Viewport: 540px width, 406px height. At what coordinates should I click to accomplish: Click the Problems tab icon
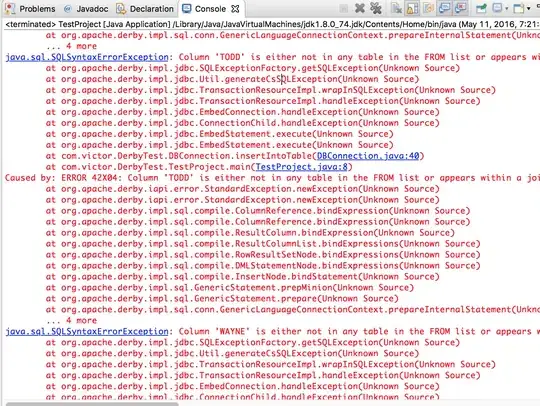[10, 9]
